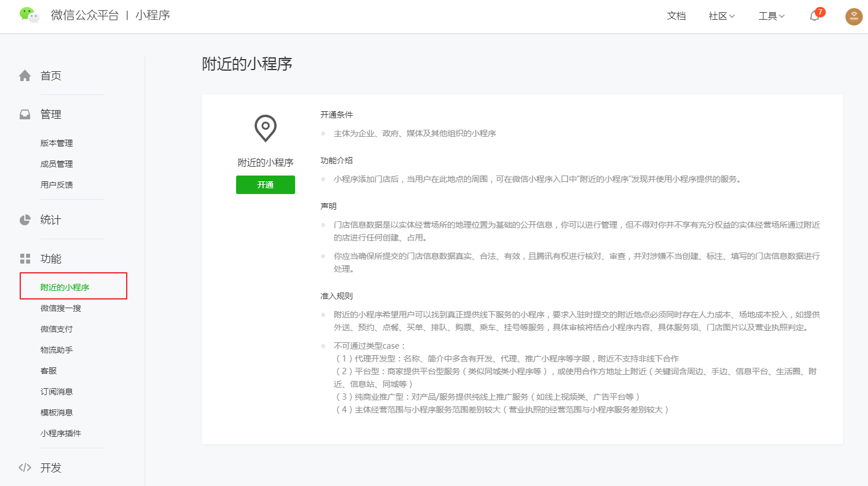The width and height of the screenshot is (868, 486).
Task: Click the line starting (3)纯商业推广型
Action: pyautogui.click(x=488, y=397)
